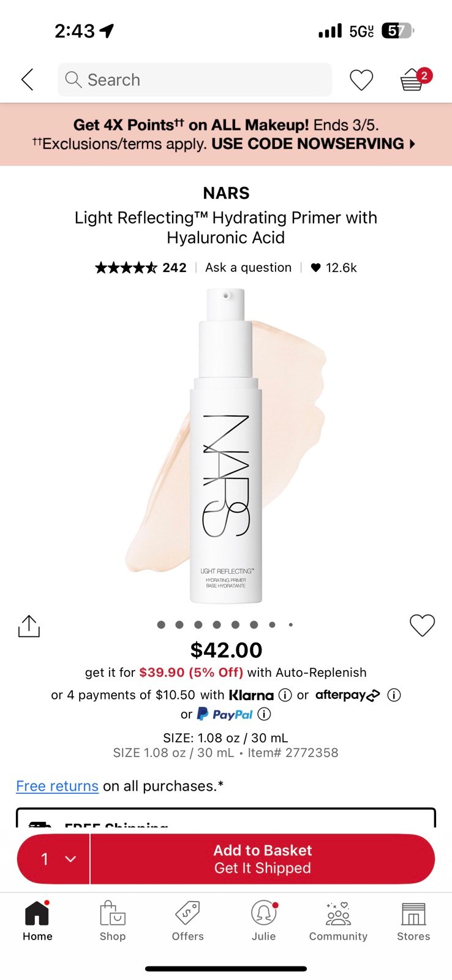
Task: Open PayPal info icon
Action: (x=264, y=714)
